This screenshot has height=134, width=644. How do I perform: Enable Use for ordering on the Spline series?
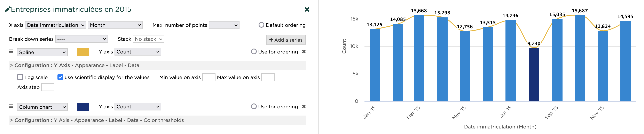[x=254, y=52]
